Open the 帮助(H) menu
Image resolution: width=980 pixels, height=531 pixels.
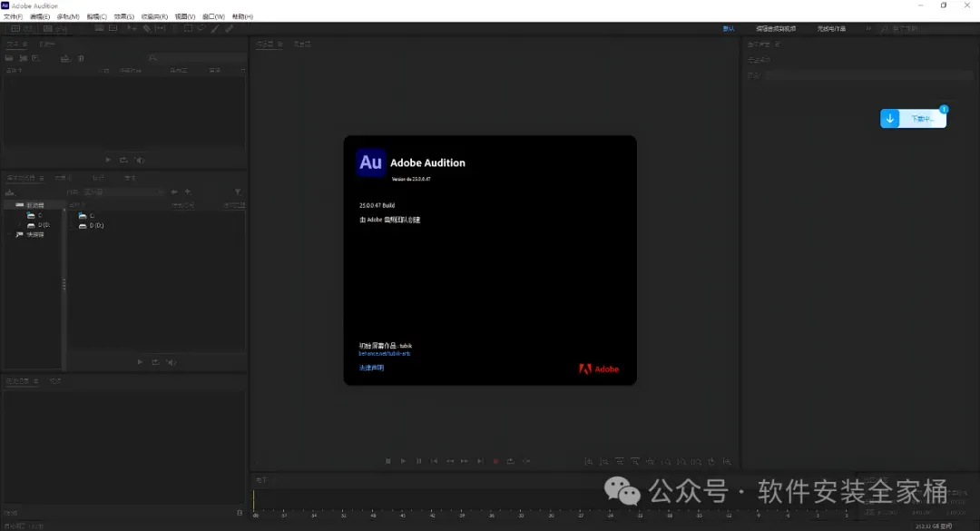tap(242, 17)
